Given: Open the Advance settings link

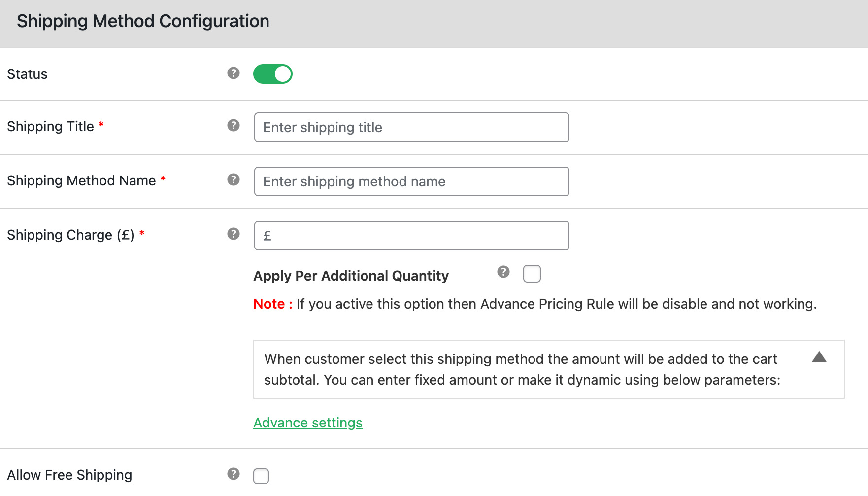Looking at the screenshot, I should [x=308, y=423].
